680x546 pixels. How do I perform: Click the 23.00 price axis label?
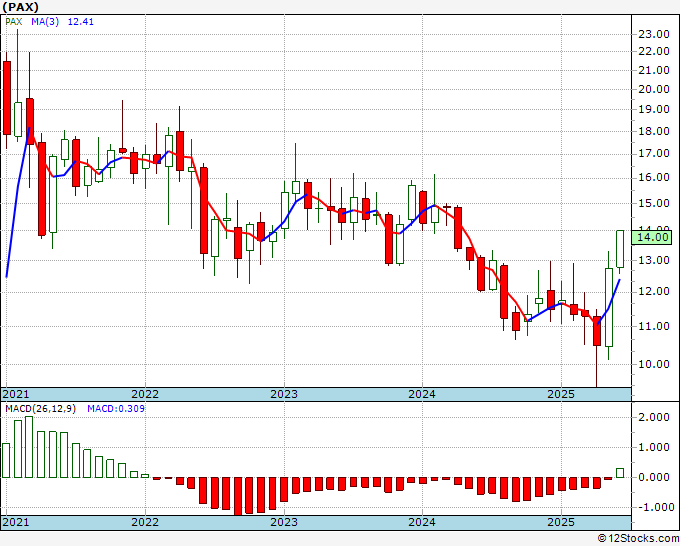654,34
